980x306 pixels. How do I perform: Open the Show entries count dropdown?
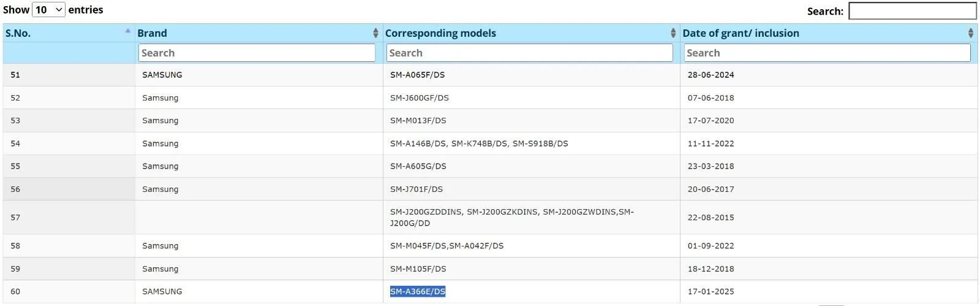click(x=48, y=10)
